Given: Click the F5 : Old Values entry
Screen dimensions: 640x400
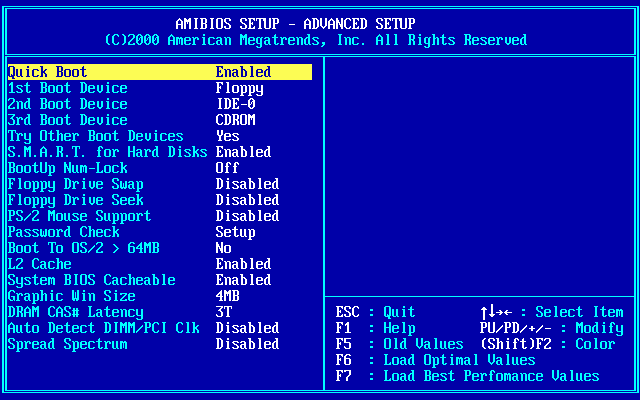Looking at the screenshot, I should click(x=400, y=344).
